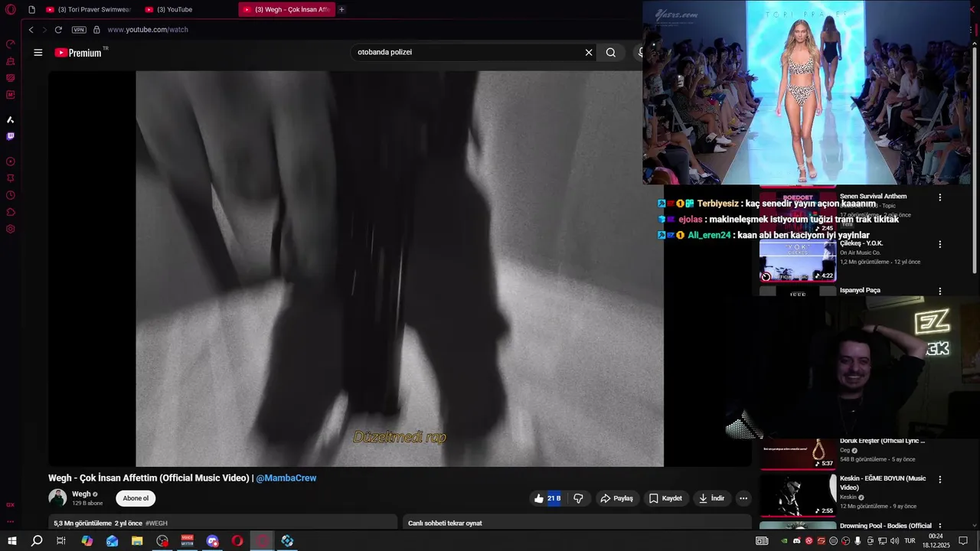Open Windows taskbar Search
The height and width of the screenshot is (551, 980).
click(37, 540)
